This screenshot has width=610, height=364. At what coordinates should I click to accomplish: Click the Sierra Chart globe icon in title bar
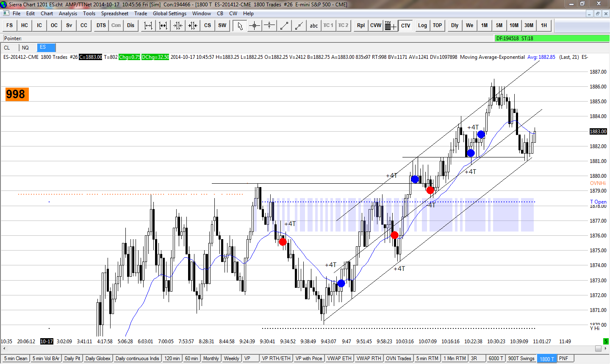pos(4,4)
